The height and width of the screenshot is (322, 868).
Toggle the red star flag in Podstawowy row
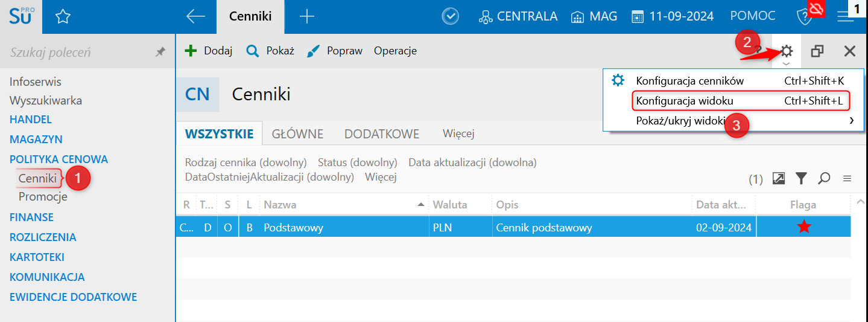pos(803,227)
